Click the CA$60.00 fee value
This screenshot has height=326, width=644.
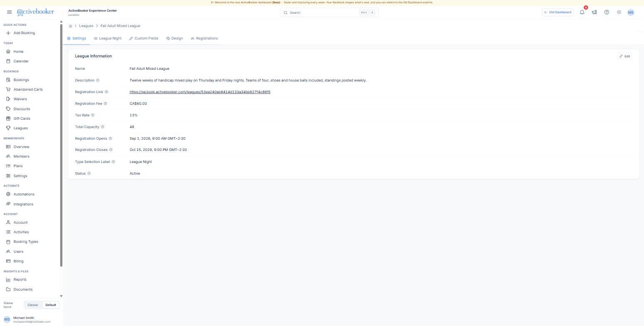pyautogui.click(x=138, y=104)
